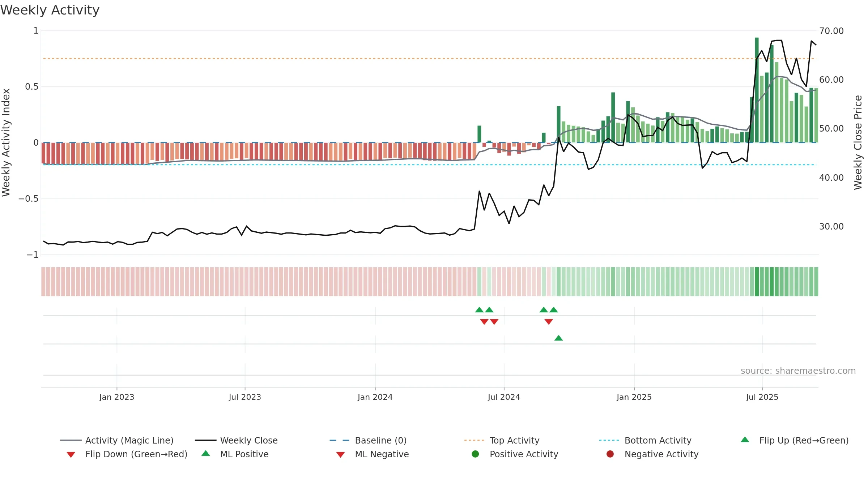Click the tallest green activity bar near Jul 2025
Image resolution: width=868 pixels, height=488 pixels.
[757, 90]
